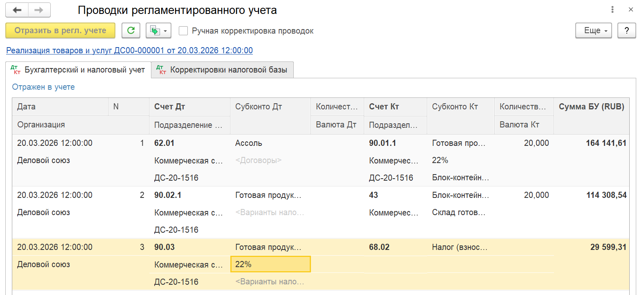
Task: Select debit account 90.03 cell
Action: click(x=189, y=247)
